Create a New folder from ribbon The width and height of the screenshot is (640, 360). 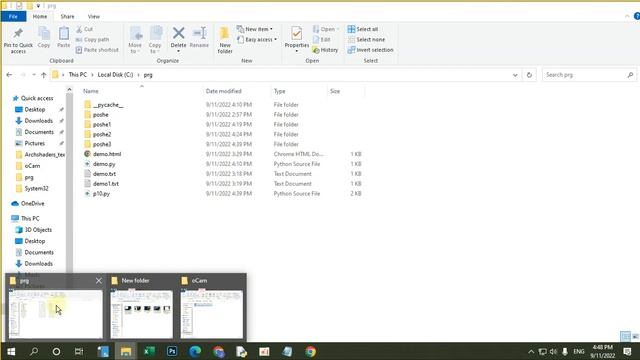coord(225,40)
